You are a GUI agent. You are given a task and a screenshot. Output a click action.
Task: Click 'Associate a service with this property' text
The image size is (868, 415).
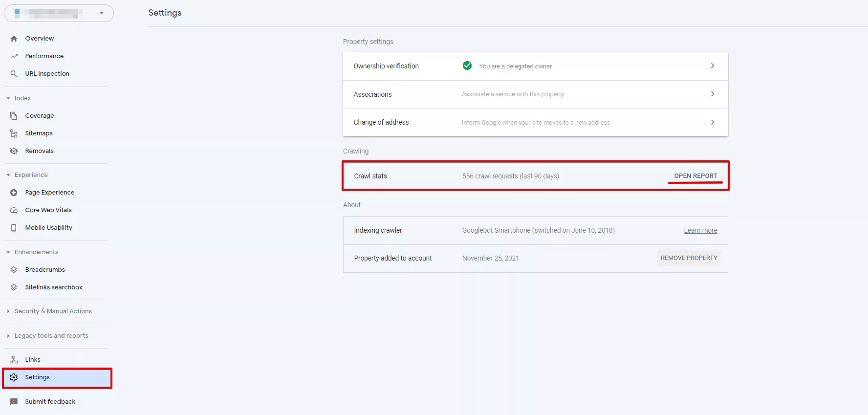513,94
